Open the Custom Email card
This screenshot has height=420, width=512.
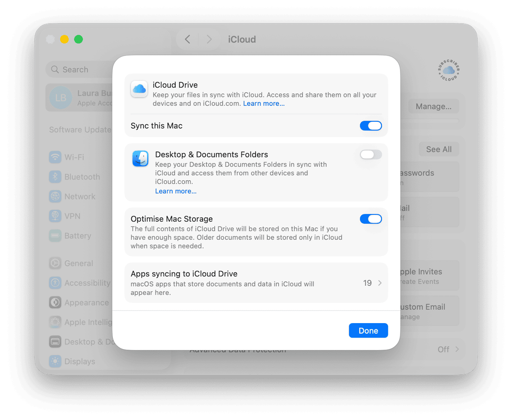tap(429, 311)
